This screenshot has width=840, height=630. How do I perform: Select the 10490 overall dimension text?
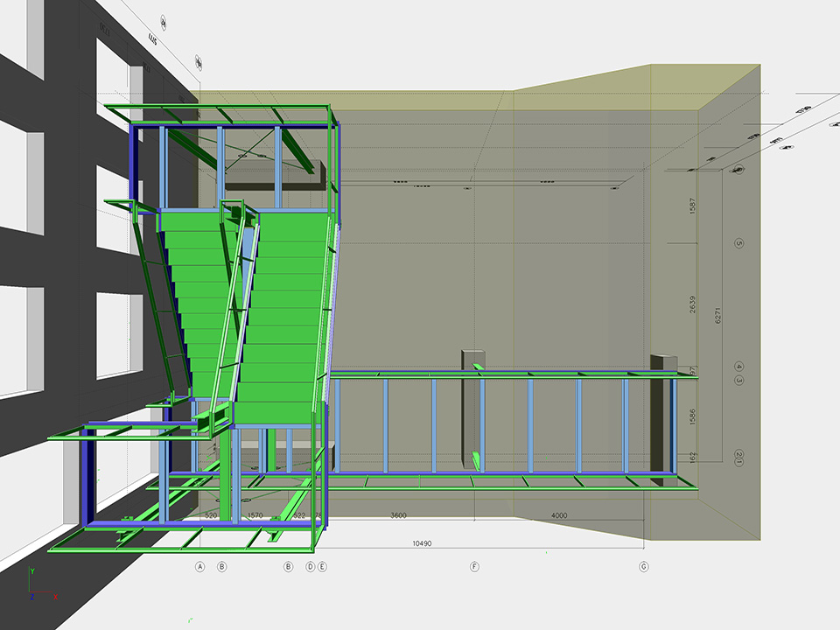pyautogui.click(x=422, y=543)
